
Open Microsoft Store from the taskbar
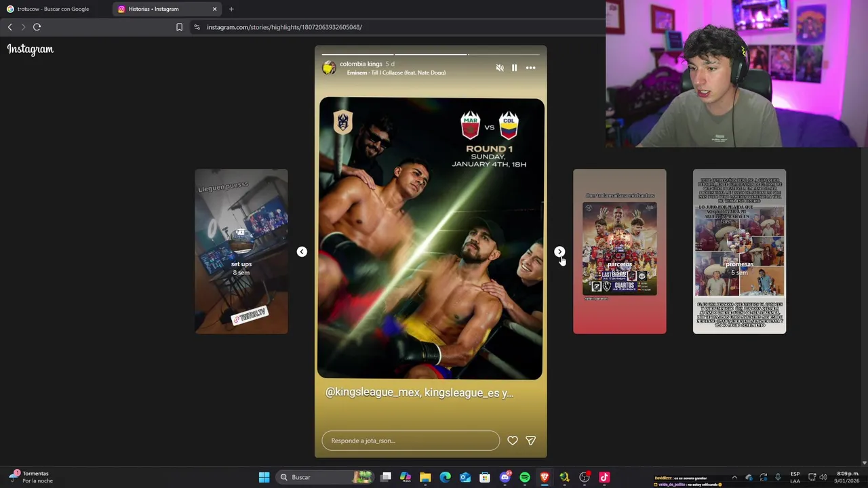pos(485,477)
